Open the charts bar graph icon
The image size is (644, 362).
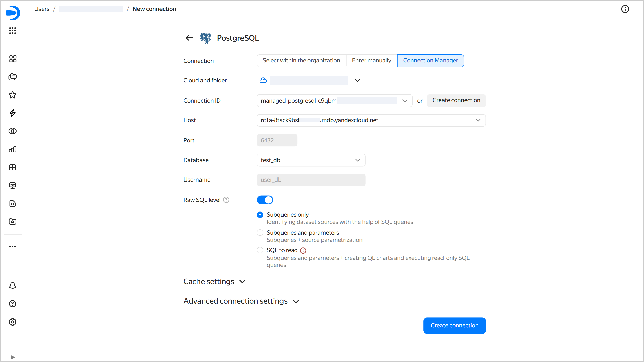pyautogui.click(x=13, y=149)
